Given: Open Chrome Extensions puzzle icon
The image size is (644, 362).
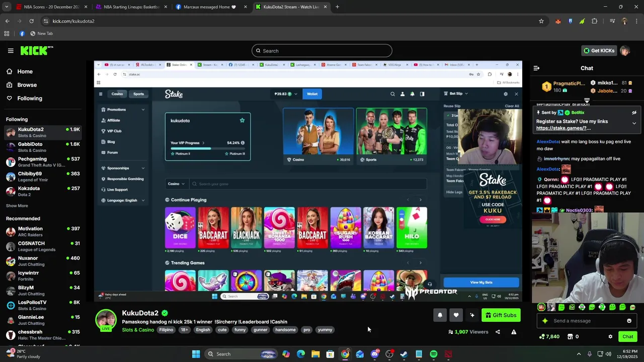Looking at the screenshot, I should pos(594,21).
